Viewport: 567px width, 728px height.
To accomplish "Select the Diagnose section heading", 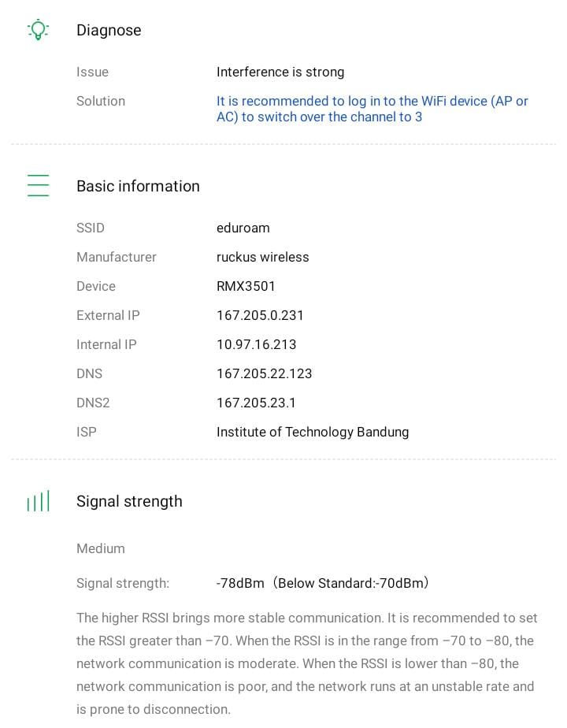I will [x=109, y=30].
